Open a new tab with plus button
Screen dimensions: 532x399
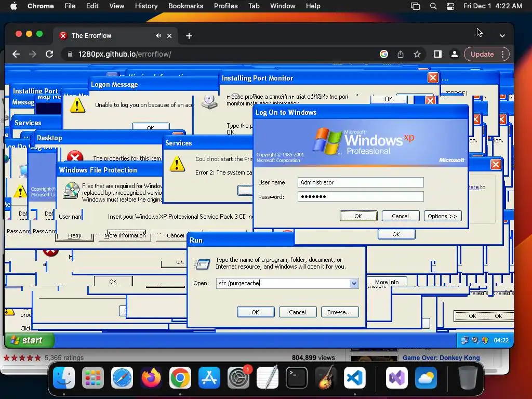(189, 36)
